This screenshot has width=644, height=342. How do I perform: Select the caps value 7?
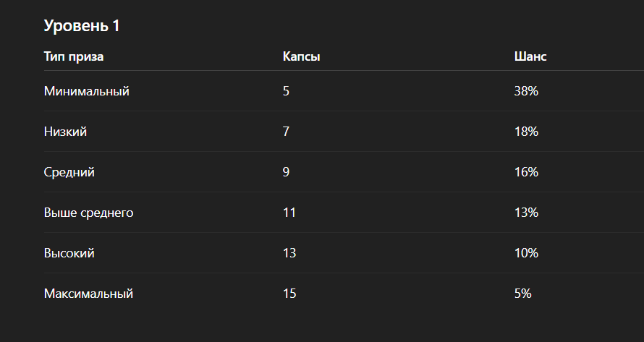(287, 132)
